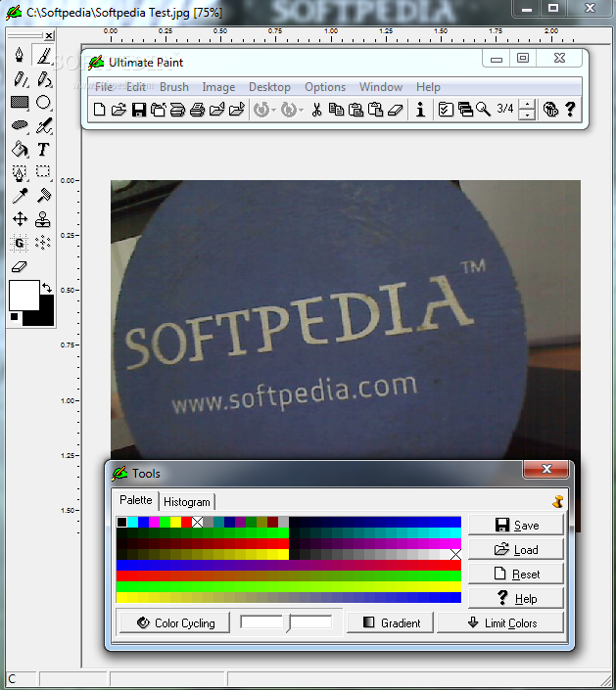Open the Brush menu

click(x=174, y=87)
